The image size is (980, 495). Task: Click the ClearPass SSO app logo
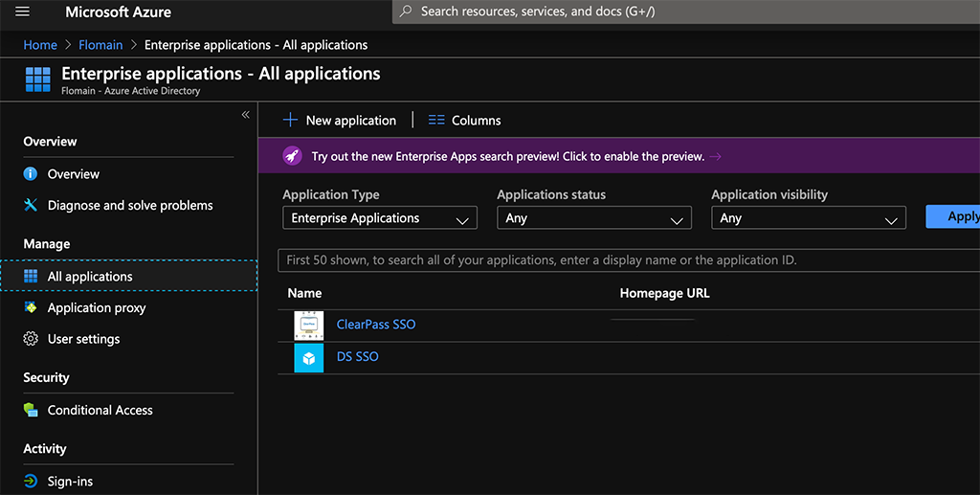(x=309, y=326)
